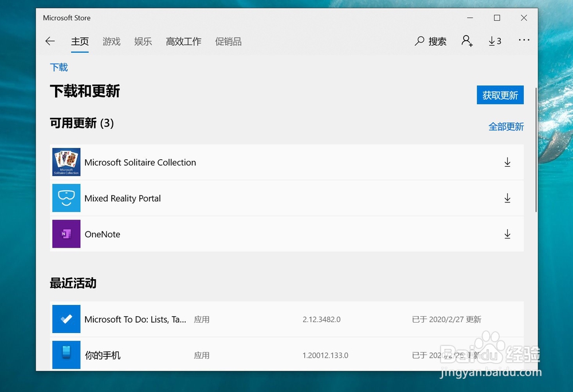This screenshot has width=573, height=392.
Task: Minimize the Microsoft Store window
Action: click(470, 18)
